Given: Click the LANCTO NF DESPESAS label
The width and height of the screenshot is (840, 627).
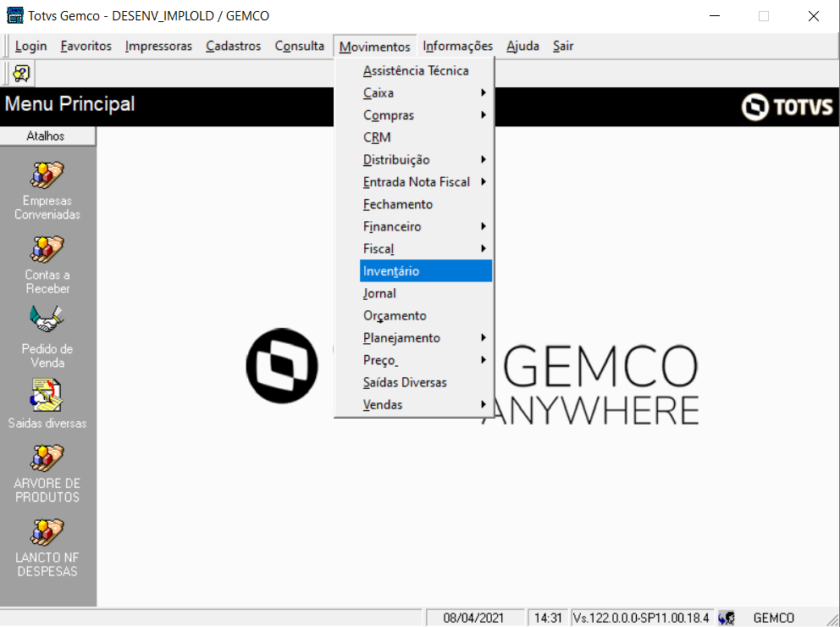Looking at the screenshot, I should pyautogui.click(x=47, y=564).
